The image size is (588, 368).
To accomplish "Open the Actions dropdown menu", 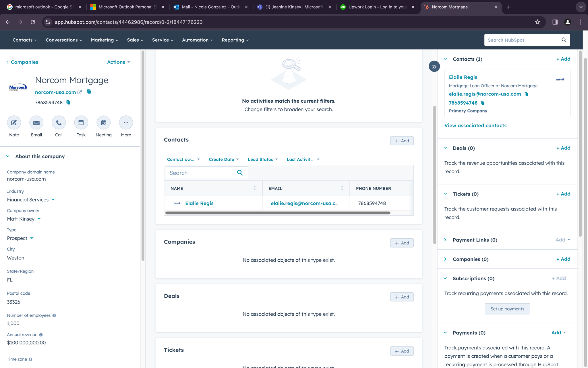I will point(118,62).
